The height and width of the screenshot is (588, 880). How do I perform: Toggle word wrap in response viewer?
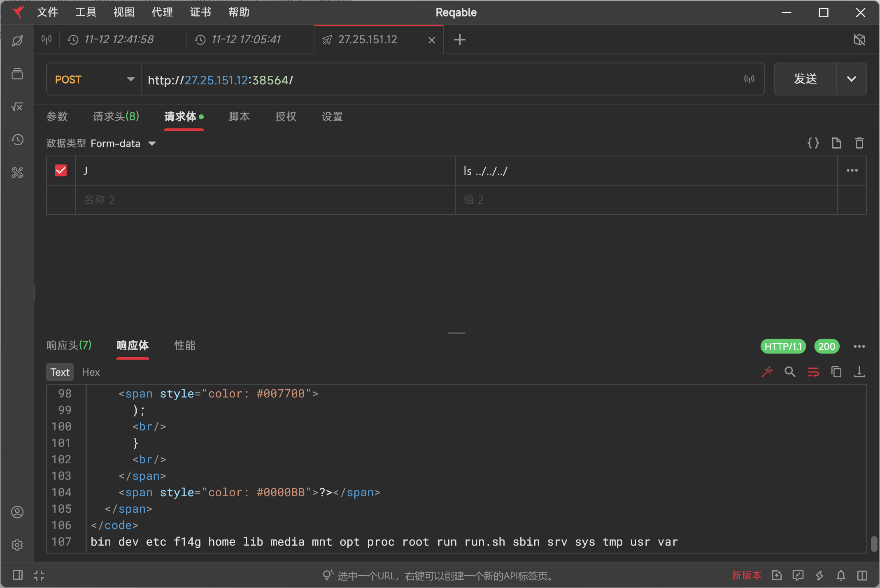point(813,372)
